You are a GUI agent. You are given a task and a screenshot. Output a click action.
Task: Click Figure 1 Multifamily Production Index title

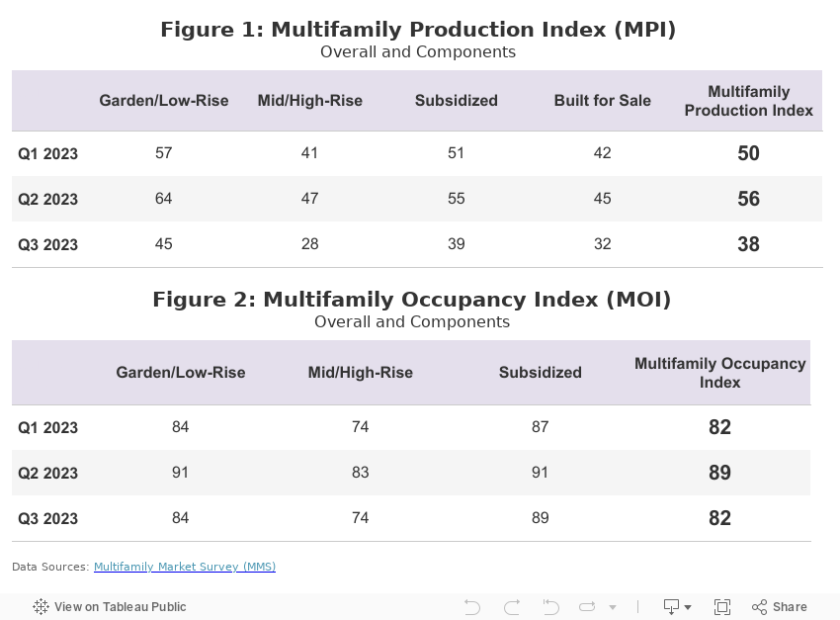[418, 30]
